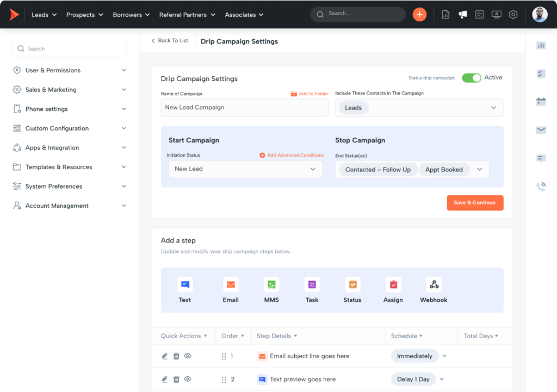Open the chat message icon in right rail
The height and width of the screenshot is (392, 557).
tap(541, 158)
